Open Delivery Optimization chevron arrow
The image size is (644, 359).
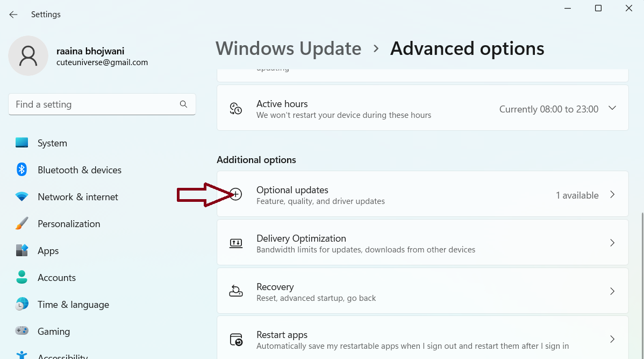612,243
